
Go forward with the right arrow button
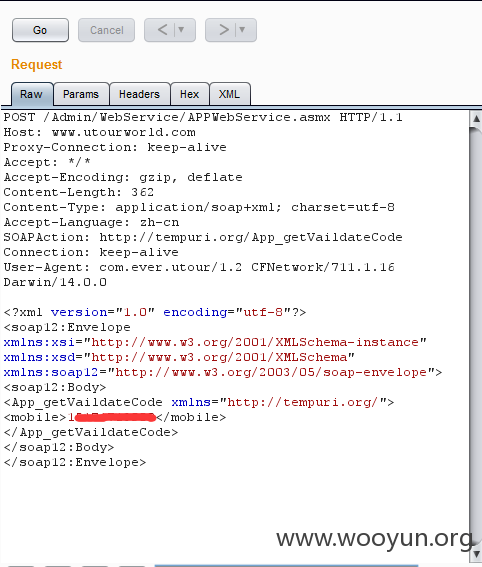223,30
